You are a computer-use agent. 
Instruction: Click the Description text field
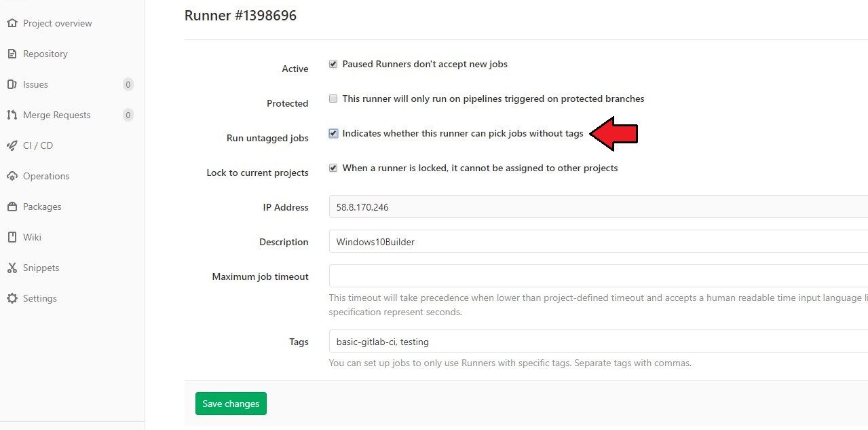(x=597, y=242)
